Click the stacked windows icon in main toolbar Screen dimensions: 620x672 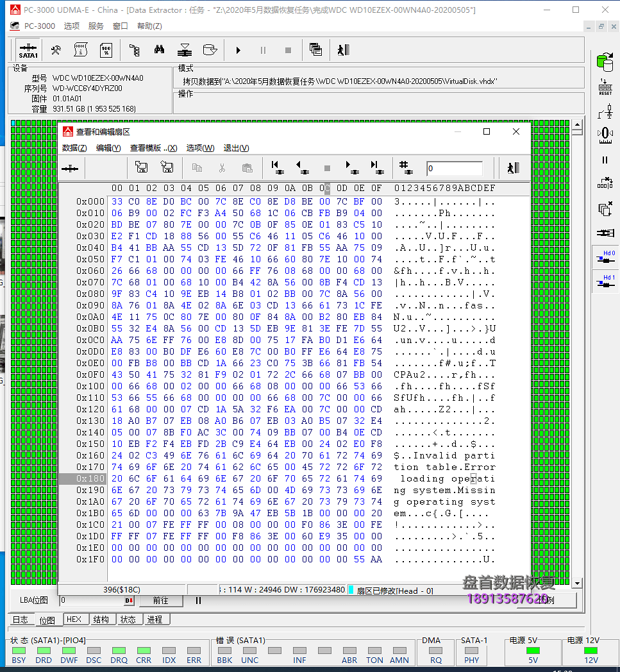click(316, 50)
